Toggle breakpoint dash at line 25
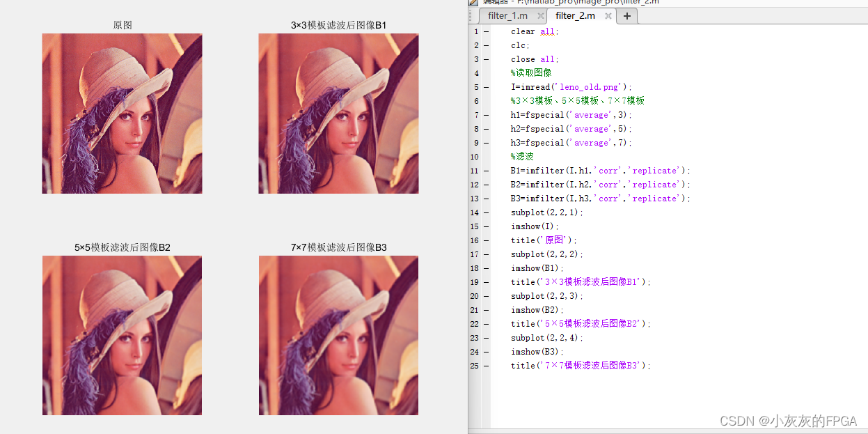868x434 pixels. tap(486, 366)
